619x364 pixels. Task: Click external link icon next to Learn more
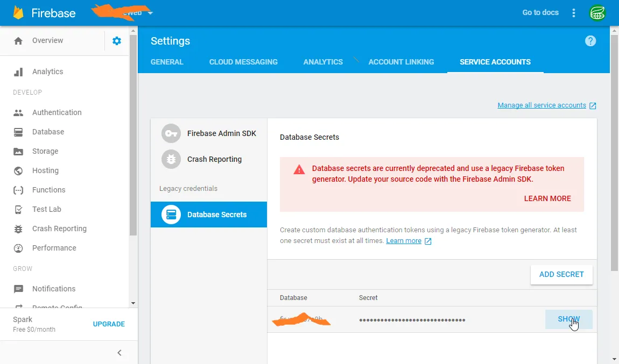(428, 241)
